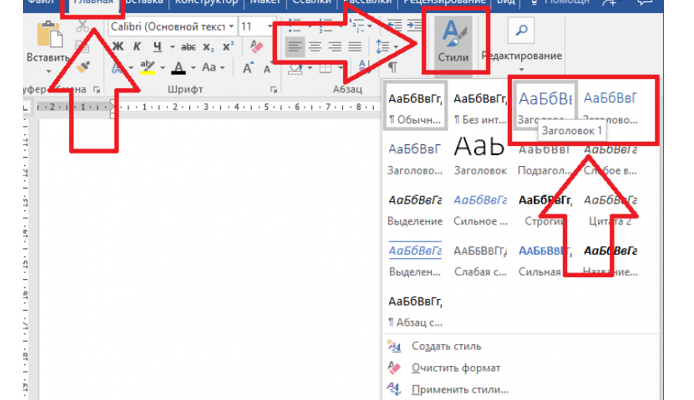The height and width of the screenshot is (400, 694).
Task: Toggle bold Ж formatting
Action: [x=117, y=47]
